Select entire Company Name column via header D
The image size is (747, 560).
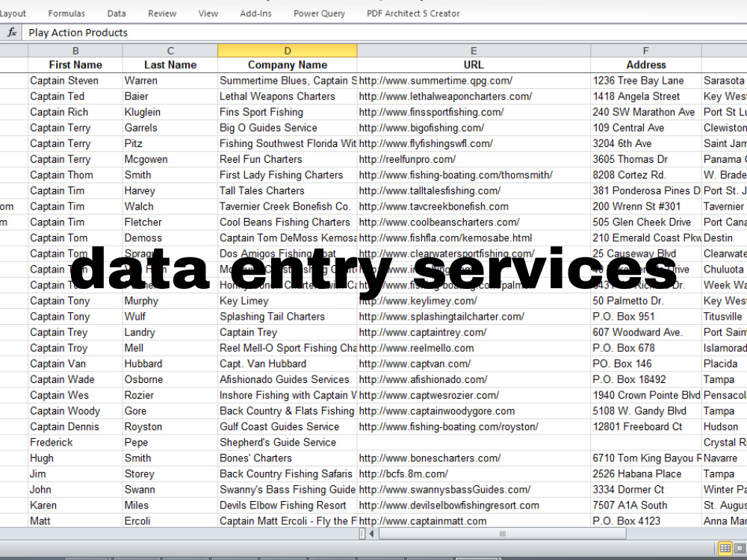coord(287,50)
